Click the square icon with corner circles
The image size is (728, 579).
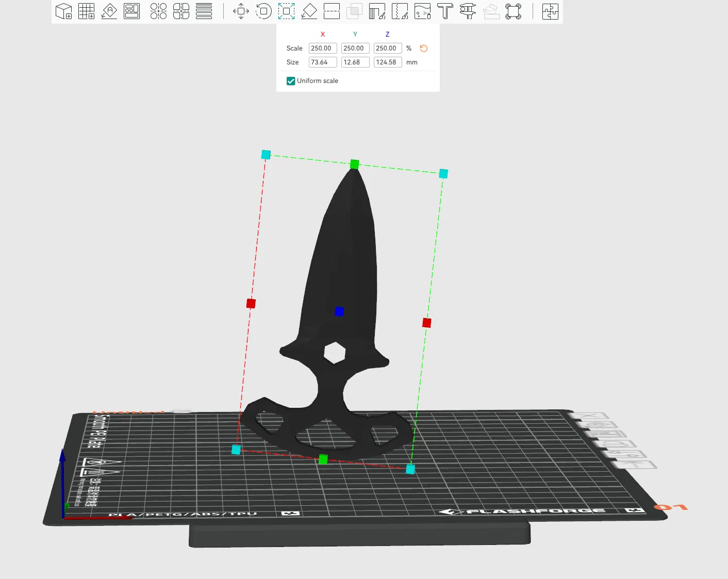513,11
